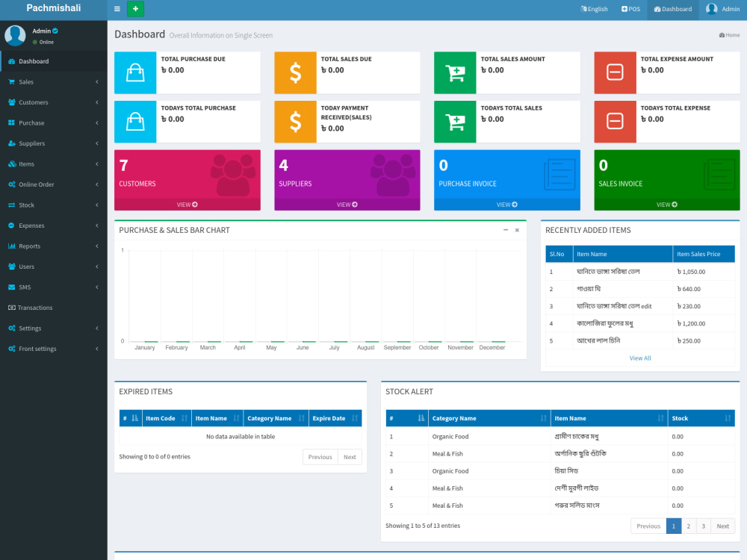The width and height of the screenshot is (747, 560).
Task: Open POS from the top bar
Action: [x=630, y=9]
